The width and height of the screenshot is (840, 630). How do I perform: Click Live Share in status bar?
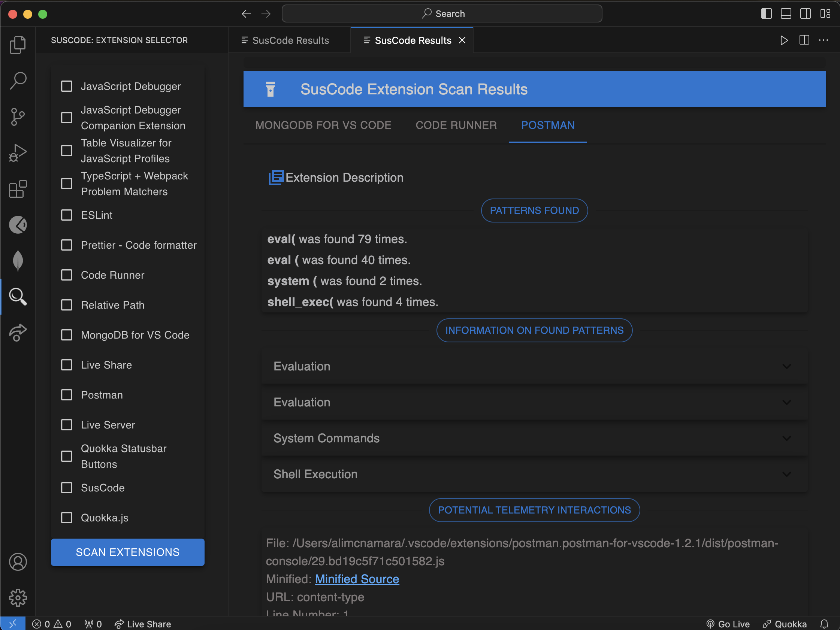[x=143, y=624]
